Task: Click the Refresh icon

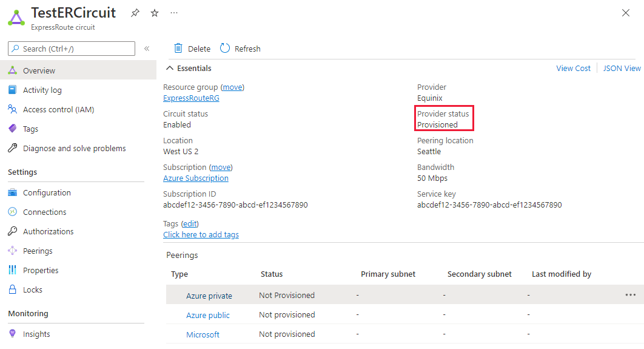Action: pos(225,49)
